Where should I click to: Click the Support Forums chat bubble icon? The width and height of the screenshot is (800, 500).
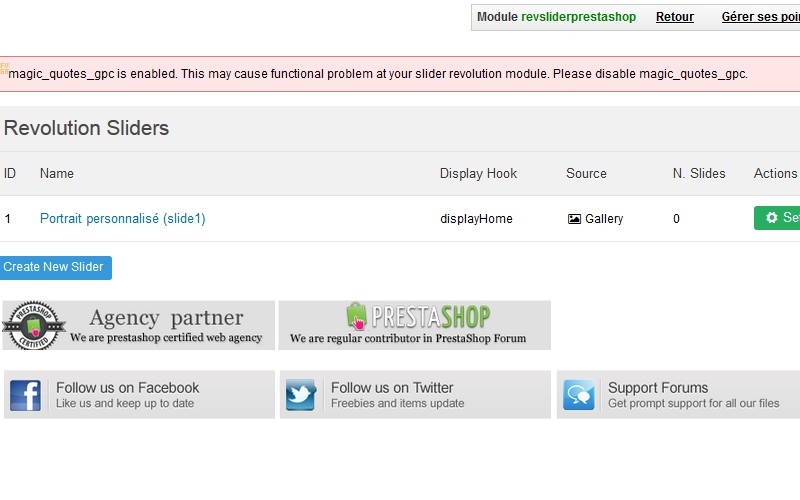tap(579, 395)
